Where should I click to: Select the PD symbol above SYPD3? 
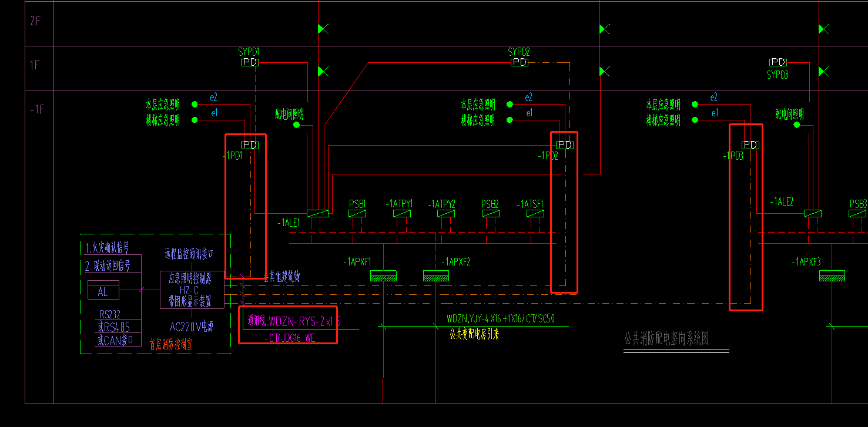778,62
